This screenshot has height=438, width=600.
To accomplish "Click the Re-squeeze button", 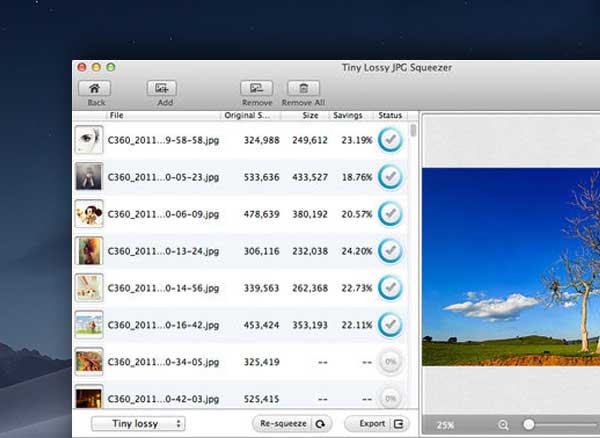I will coord(292,423).
